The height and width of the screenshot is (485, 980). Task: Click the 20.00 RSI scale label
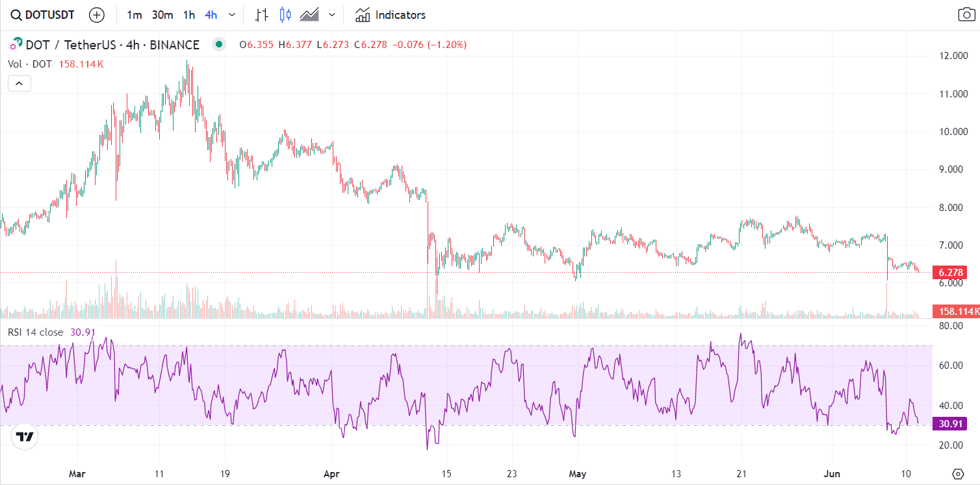coord(951,445)
